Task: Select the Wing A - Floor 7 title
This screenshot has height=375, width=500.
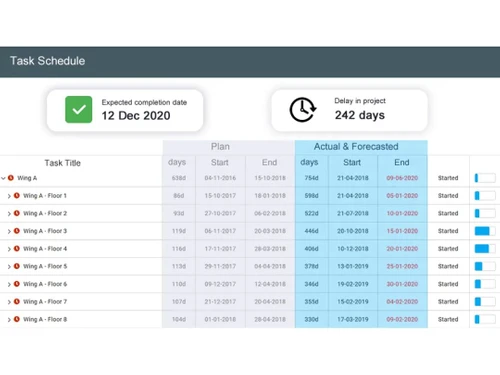Action: click(x=45, y=302)
